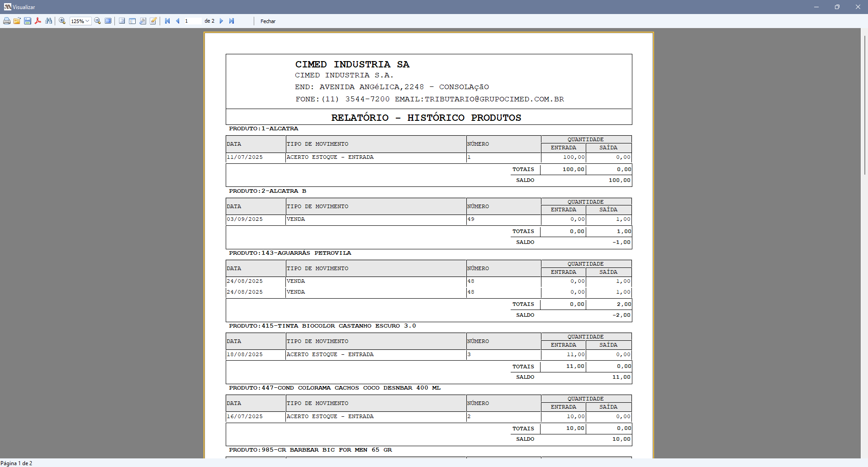Click the date 16/07/2025 cell
This screenshot has width=868, height=467.
[x=245, y=417]
